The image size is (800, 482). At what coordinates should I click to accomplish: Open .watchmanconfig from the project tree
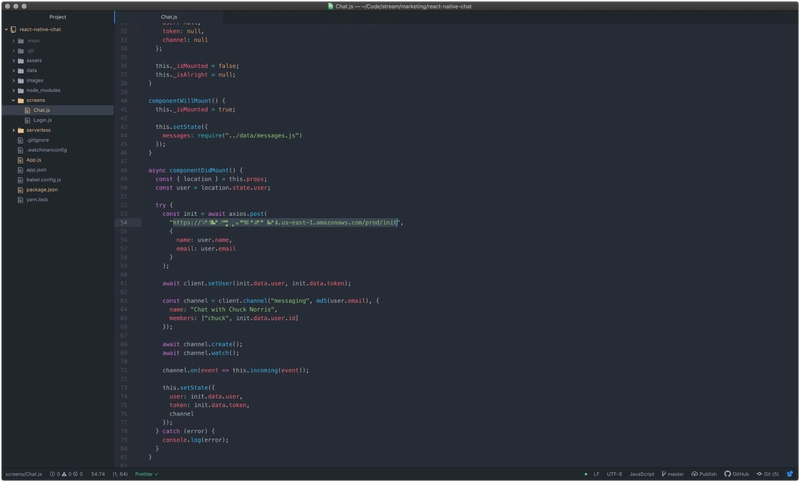point(46,150)
